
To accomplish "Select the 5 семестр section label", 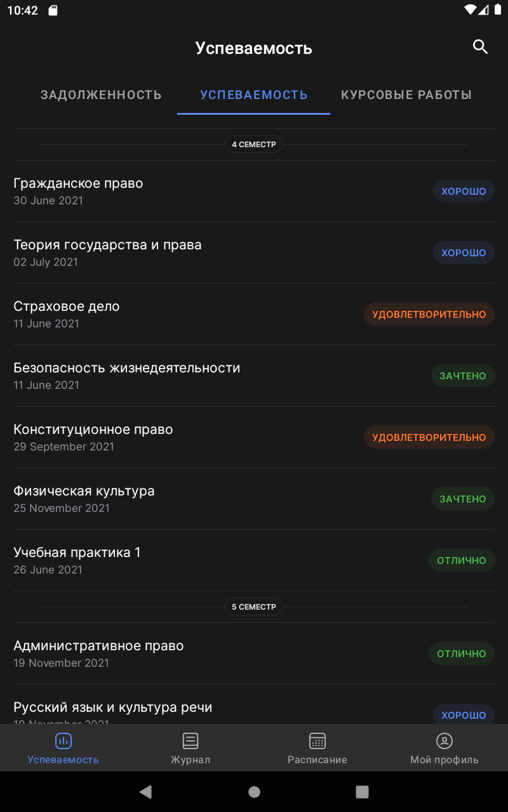I will [254, 606].
